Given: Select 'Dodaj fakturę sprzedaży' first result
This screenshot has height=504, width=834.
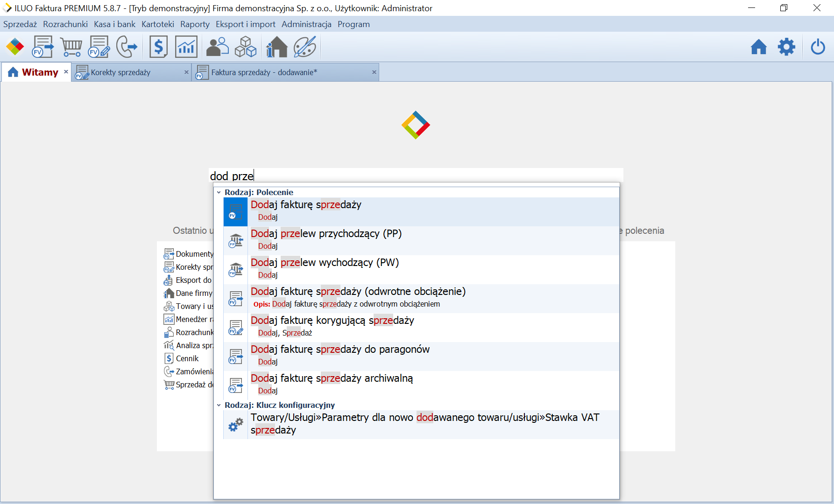Looking at the screenshot, I should tap(421, 212).
